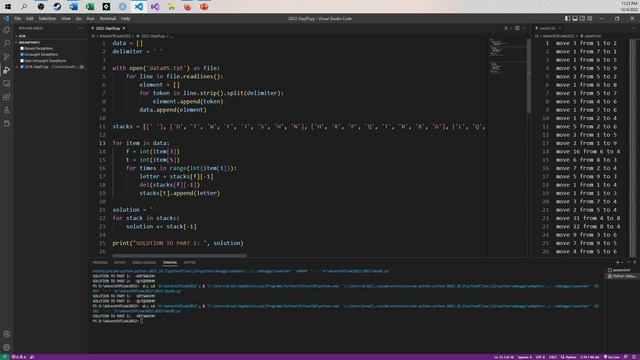The image size is (640, 360).
Task: Open the Accounts icon in activity bar
Action: pyautogui.click(x=7, y=334)
